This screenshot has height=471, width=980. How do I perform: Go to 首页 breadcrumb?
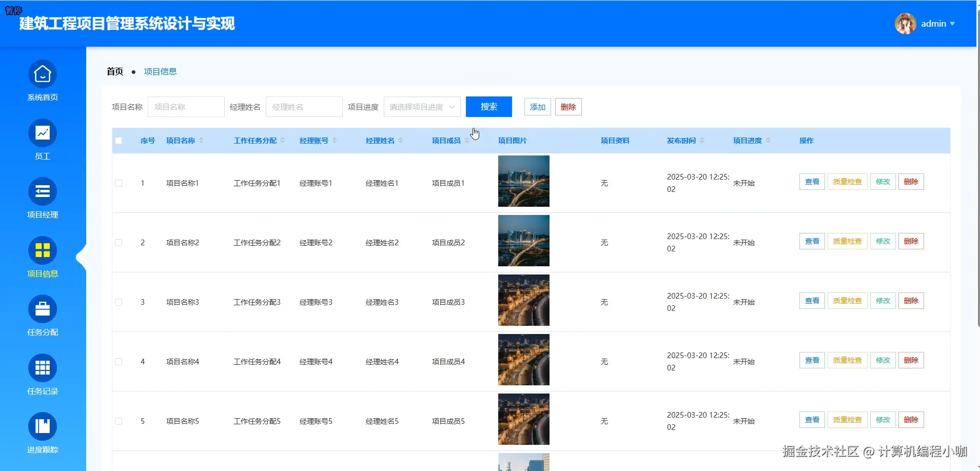coord(115,71)
